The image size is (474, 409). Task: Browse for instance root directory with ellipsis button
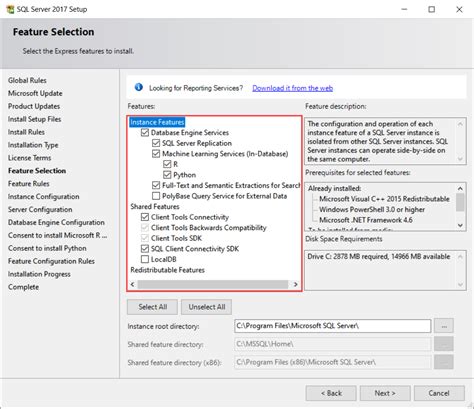click(444, 326)
